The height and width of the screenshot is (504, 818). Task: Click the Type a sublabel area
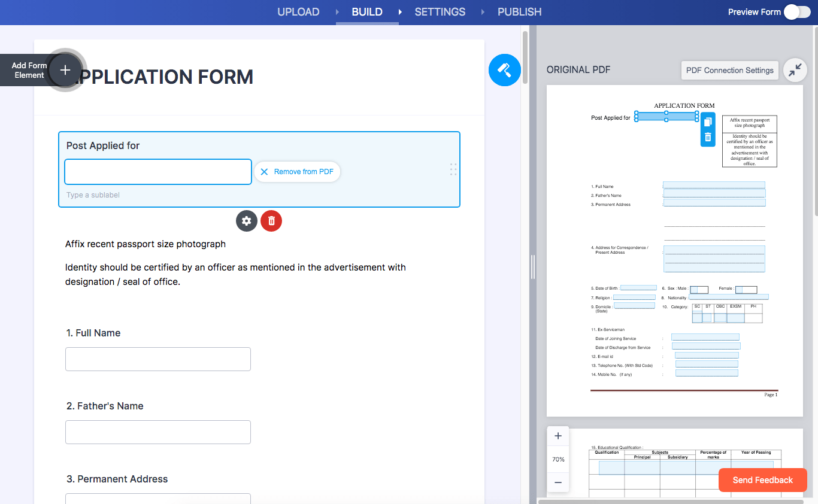[93, 195]
